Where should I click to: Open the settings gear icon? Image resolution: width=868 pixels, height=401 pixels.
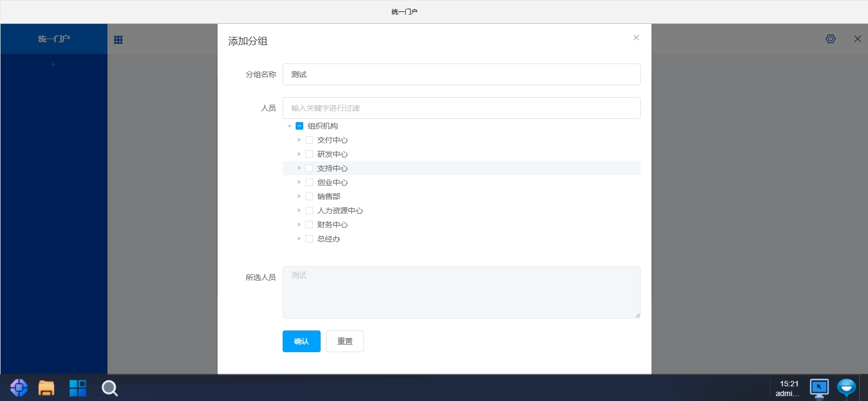(831, 39)
